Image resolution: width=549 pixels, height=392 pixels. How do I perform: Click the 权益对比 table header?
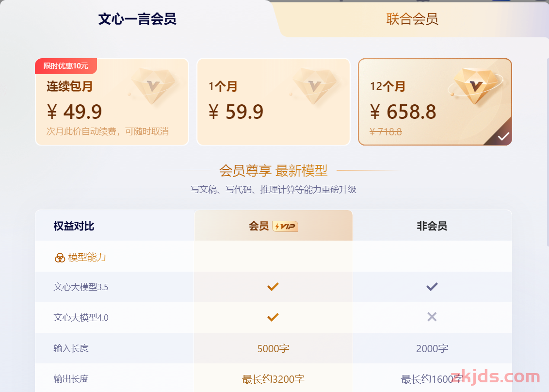tap(74, 226)
